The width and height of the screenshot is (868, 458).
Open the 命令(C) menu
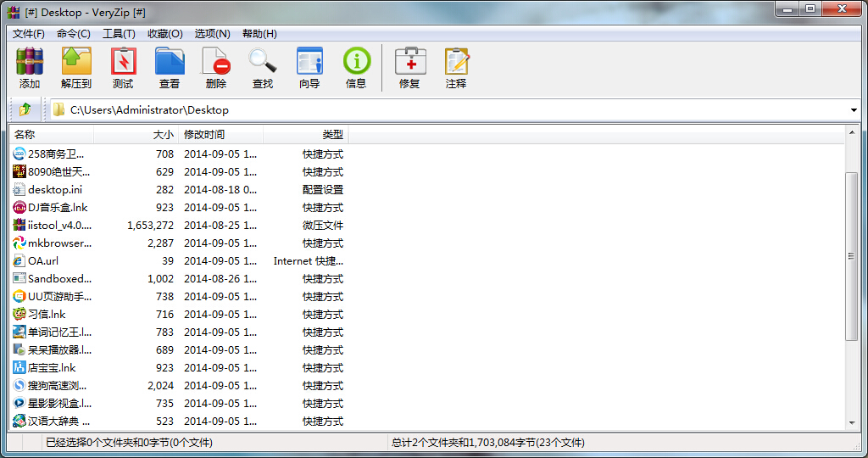74,34
